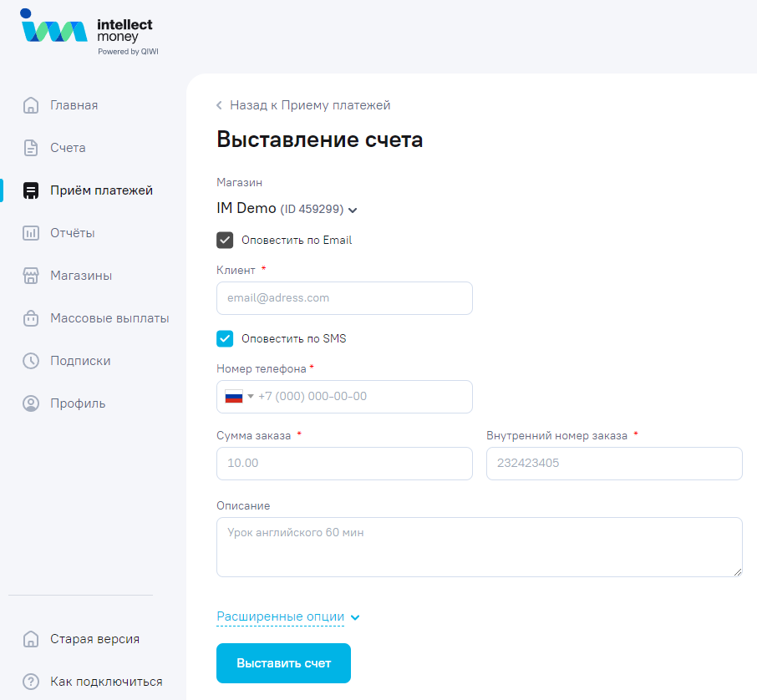This screenshot has width=757, height=700.
Task: Click the Выставить счет button
Action: [x=283, y=663]
